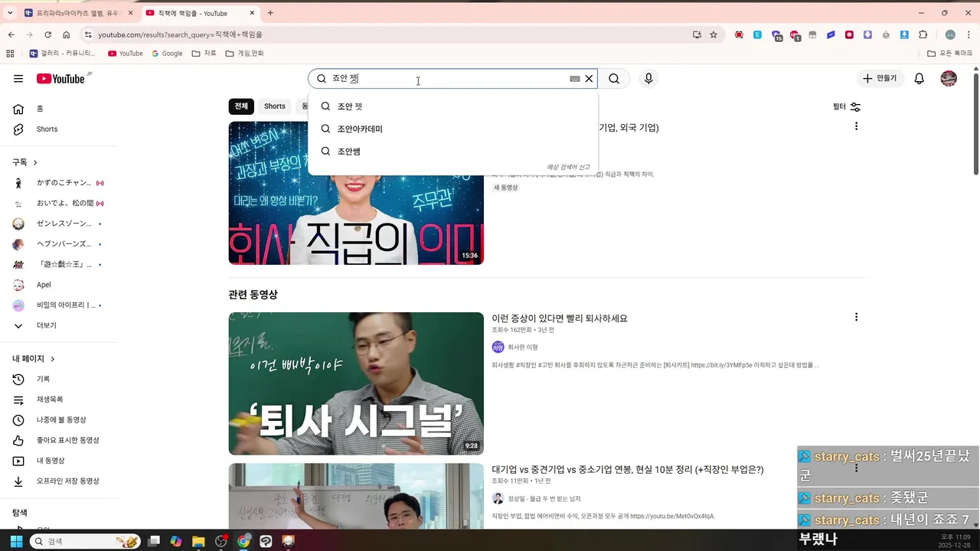Open the Windows Start button
The width and height of the screenshot is (980, 551).
[x=16, y=541]
